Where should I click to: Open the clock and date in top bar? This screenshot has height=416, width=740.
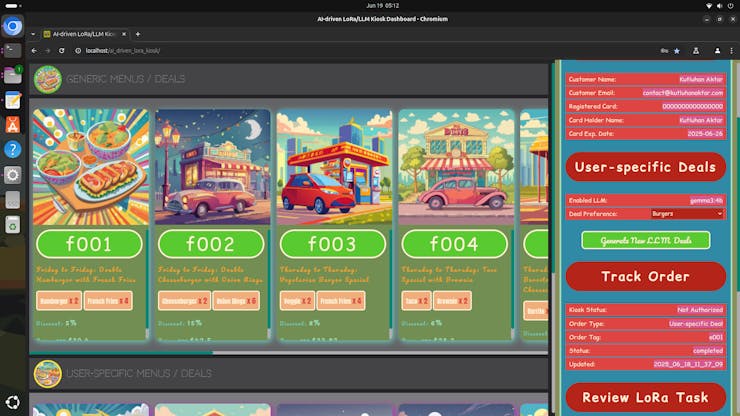click(382, 6)
